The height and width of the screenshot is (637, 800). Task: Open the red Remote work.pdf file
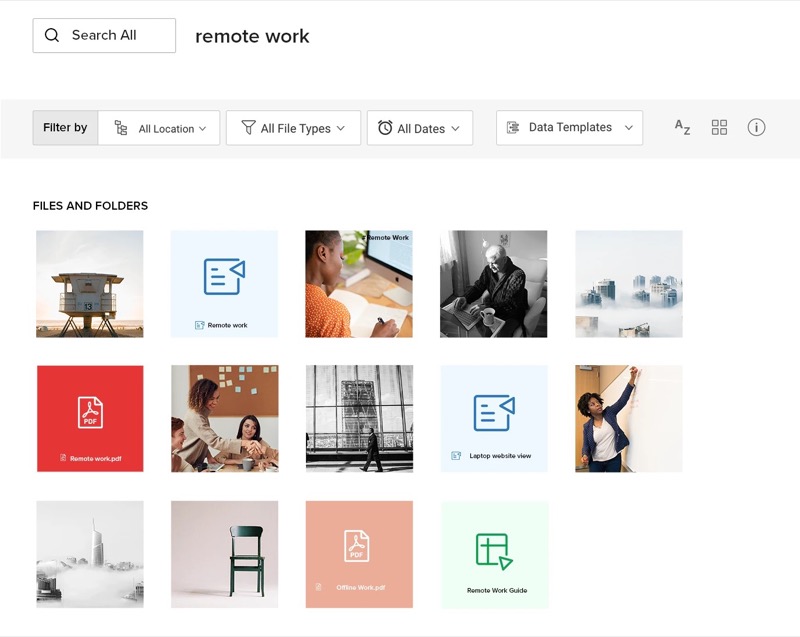(90, 418)
